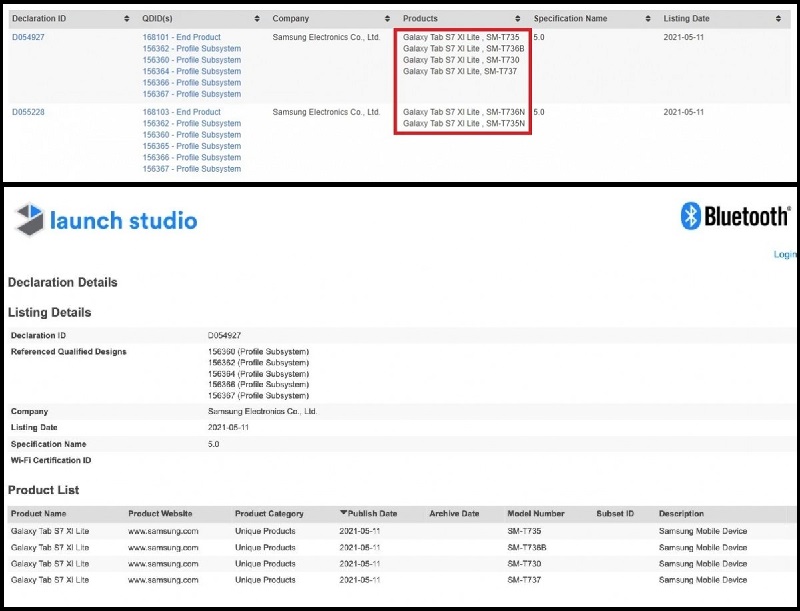The height and width of the screenshot is (611, 800).
Task: Click the launch studio logo
Action: pyautogui.click(x=106, y=220)
